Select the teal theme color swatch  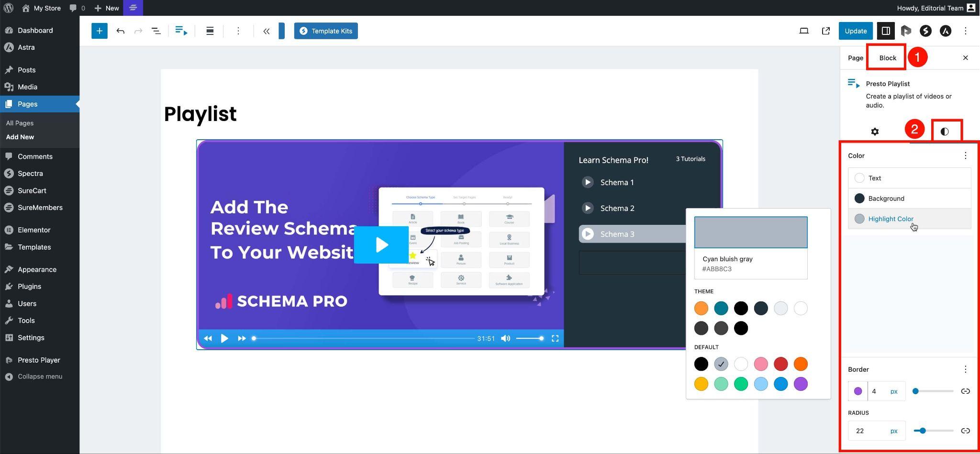[721, 309]
